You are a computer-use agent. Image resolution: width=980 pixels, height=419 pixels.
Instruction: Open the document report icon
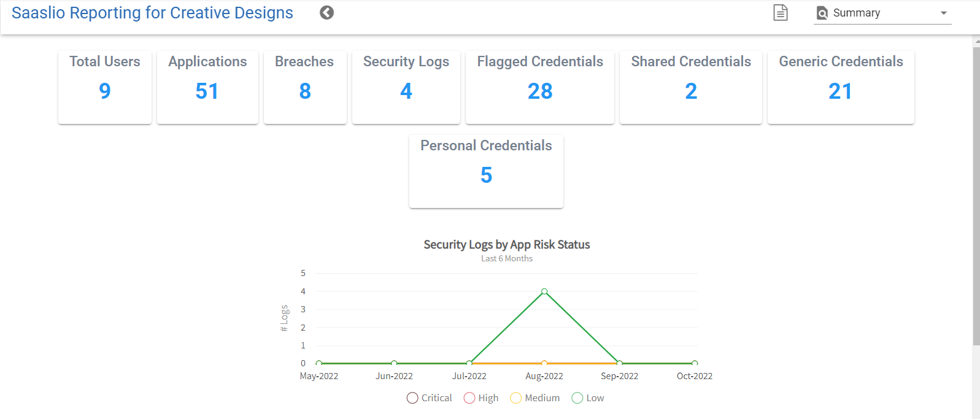pos(780,13)
